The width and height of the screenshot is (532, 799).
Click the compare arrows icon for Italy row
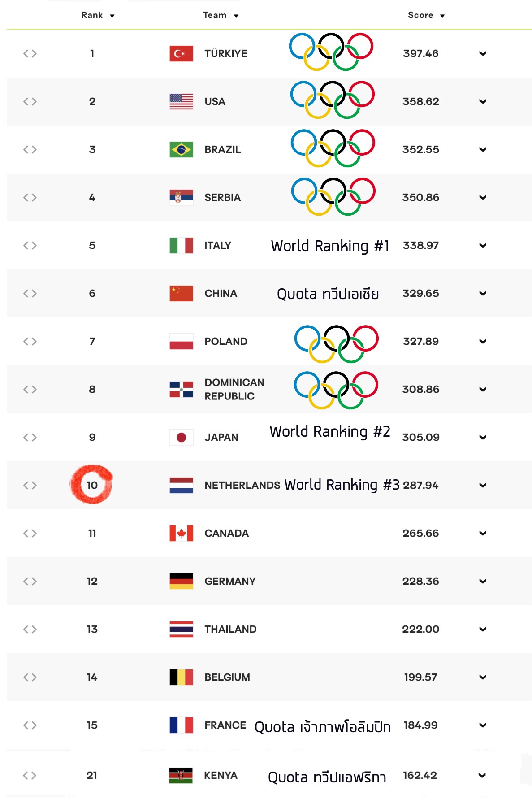pyautogui.click(x=30, y=245)
